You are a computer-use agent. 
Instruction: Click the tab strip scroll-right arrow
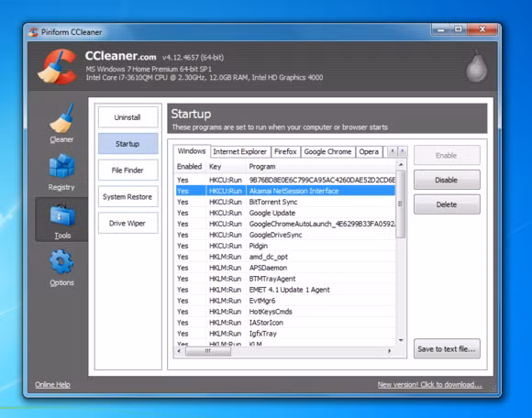click(x=403, y=151)
